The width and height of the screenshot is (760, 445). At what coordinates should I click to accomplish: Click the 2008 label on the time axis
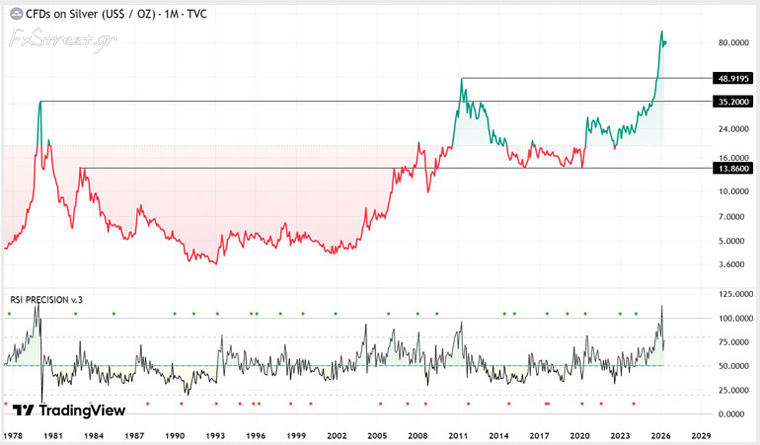(x=418, y=435)
